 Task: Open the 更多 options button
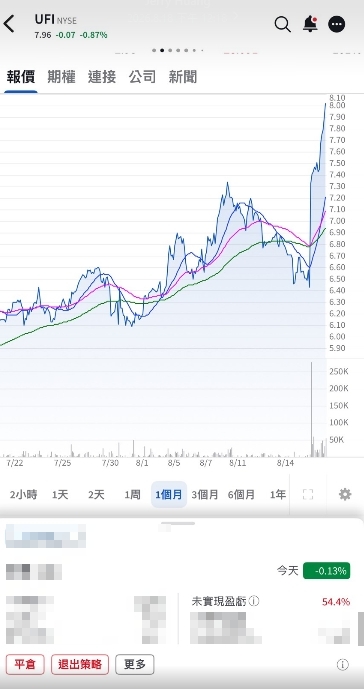point(135,664)
